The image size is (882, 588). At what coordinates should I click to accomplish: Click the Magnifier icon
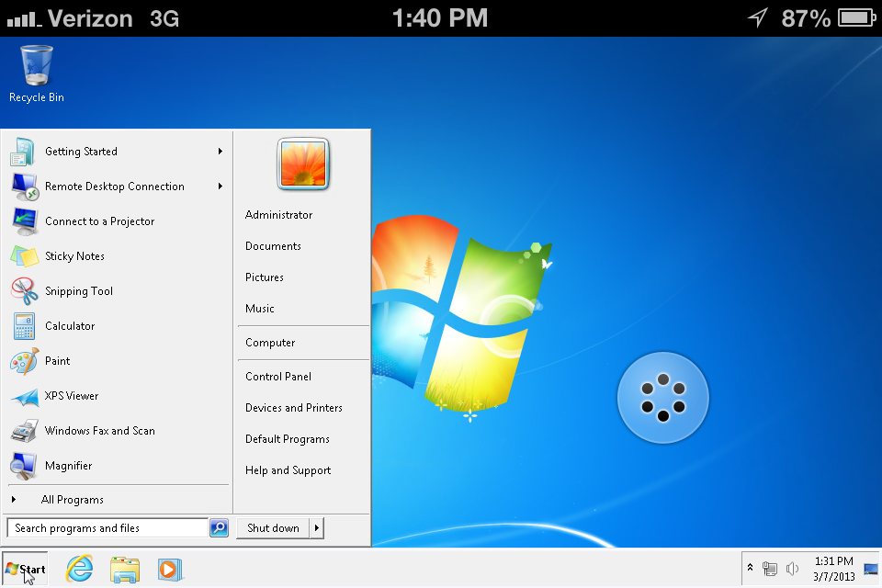click(24, 467)
